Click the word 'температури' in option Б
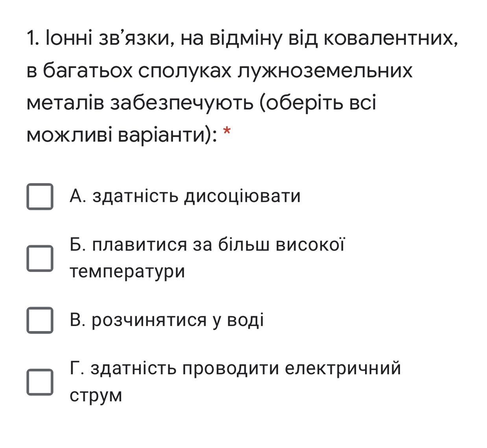 [127, 272]
